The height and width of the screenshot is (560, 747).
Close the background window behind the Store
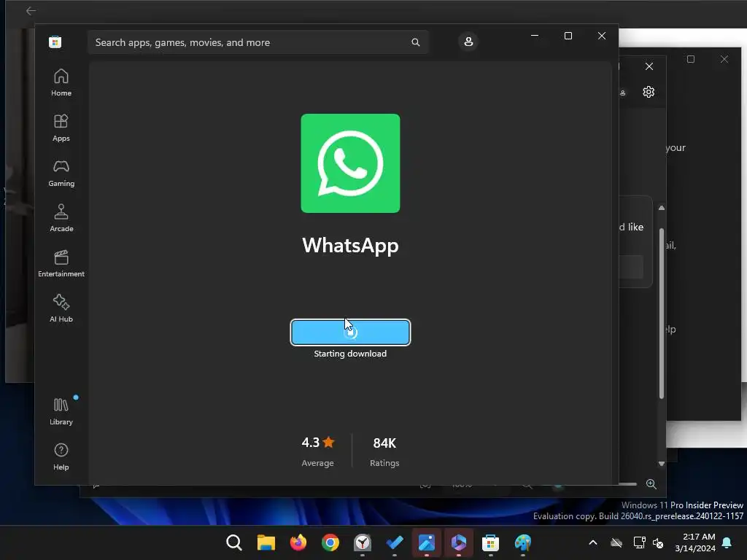[649, 66]
